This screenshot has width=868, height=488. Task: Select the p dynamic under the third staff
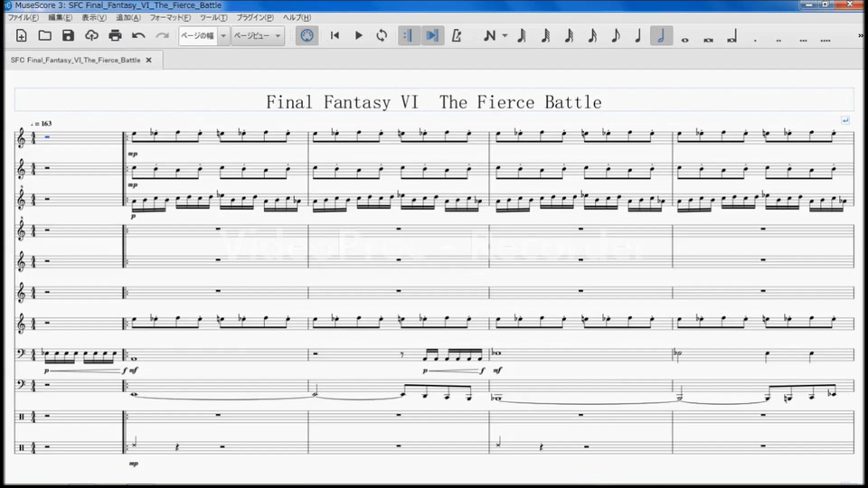click(133, 217)
